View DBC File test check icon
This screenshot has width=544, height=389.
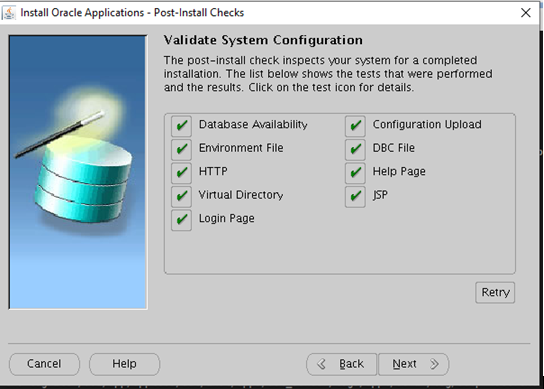coord(355,150)
